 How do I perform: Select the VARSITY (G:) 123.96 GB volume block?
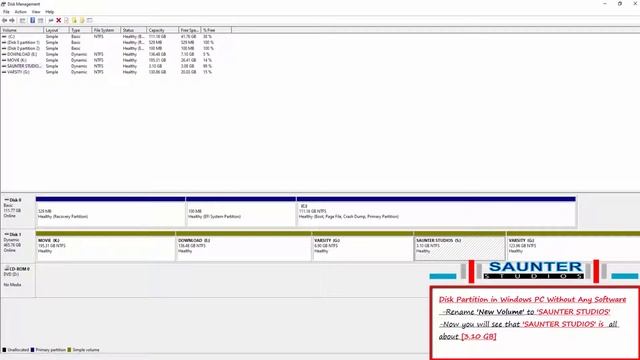point(573,246)
